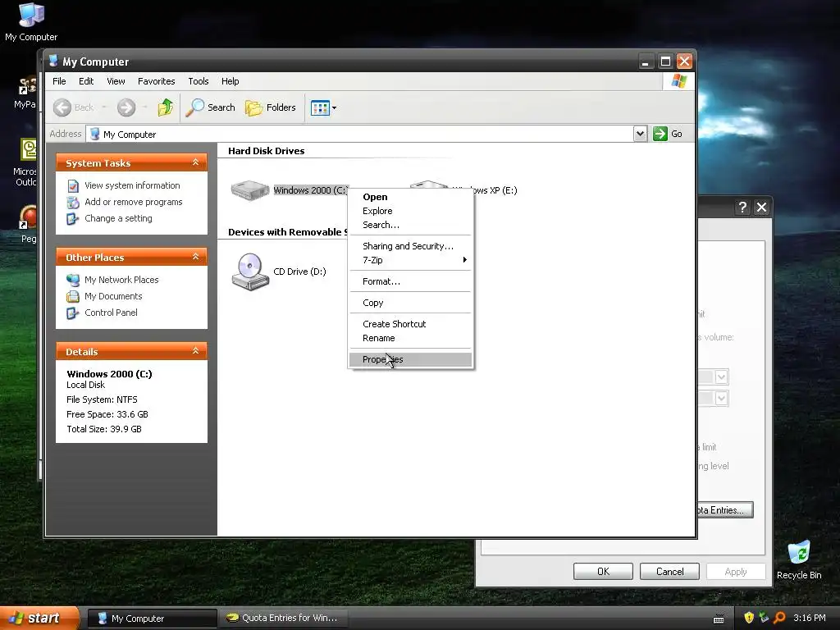Choose Create Shortcut menu entry
The width and height of the screenshot is (840, 630).
point(410,324)
